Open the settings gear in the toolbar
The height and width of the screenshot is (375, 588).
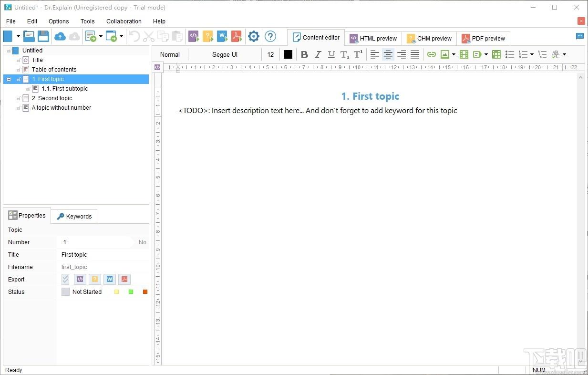tap(254, 36)
